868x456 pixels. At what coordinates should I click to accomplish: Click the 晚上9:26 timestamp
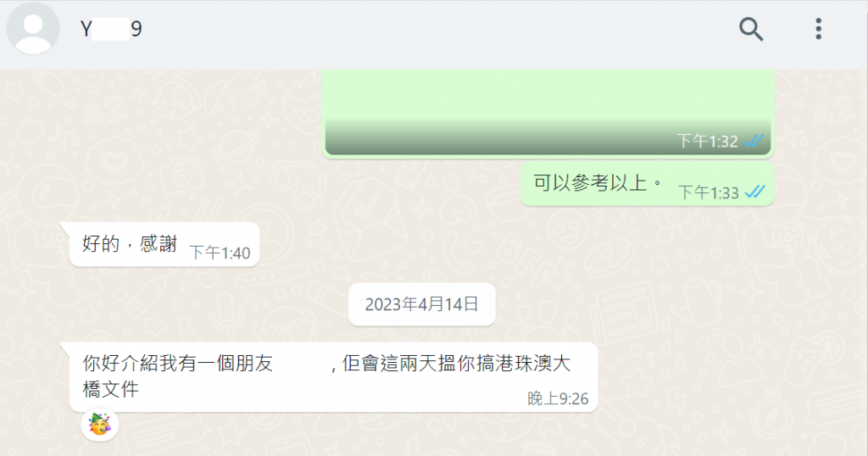[x=558, y=398]
